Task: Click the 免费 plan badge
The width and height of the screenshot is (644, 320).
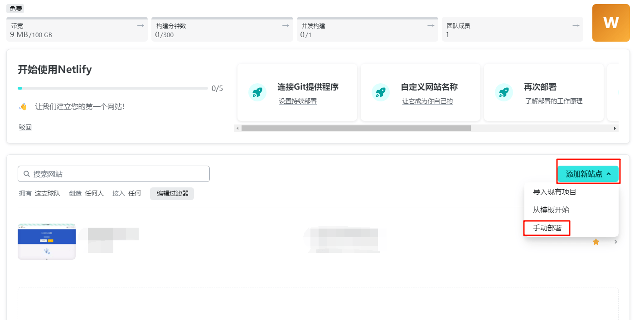Action: pyautogui.click(x=16, y=9)
